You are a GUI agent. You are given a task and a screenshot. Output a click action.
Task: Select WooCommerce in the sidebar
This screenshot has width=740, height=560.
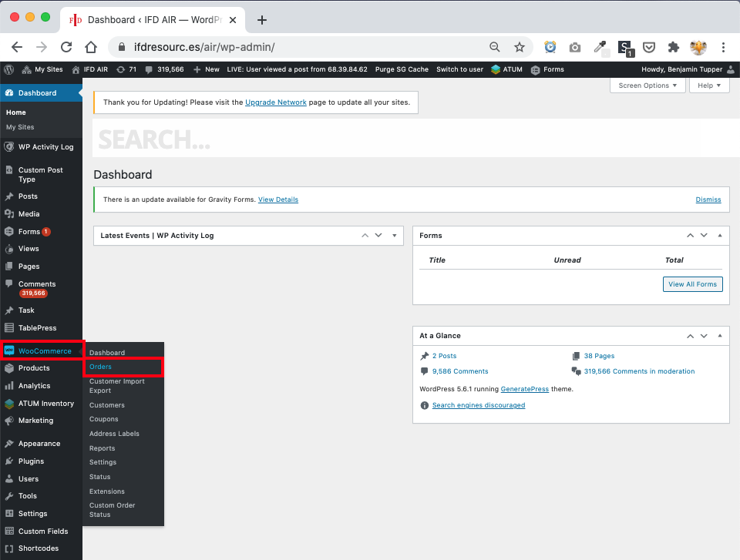tap(41, 350)
